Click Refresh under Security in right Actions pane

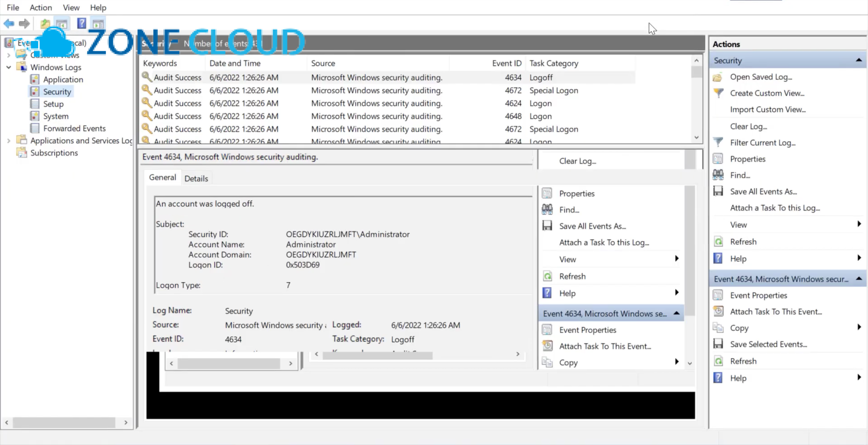point(743,242)
